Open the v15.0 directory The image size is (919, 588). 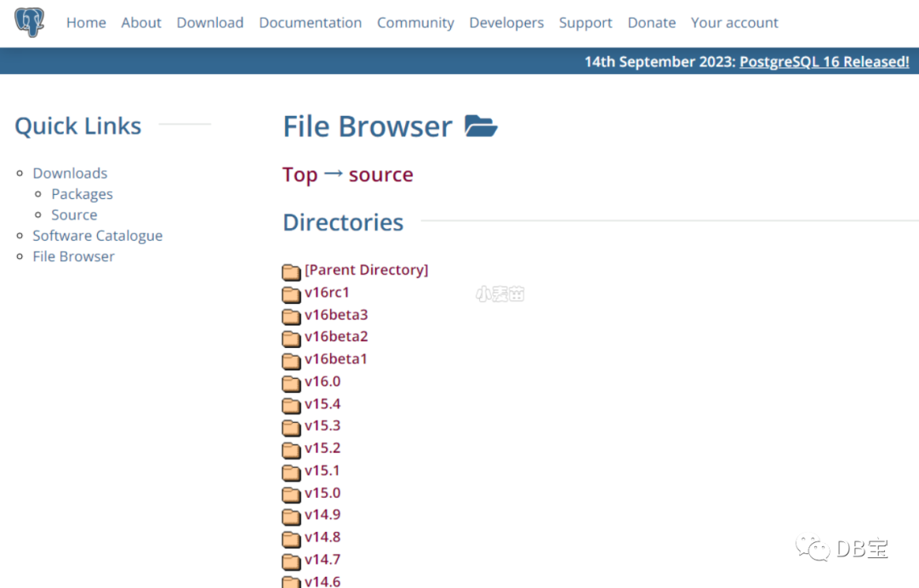click(x=323, y=493)
